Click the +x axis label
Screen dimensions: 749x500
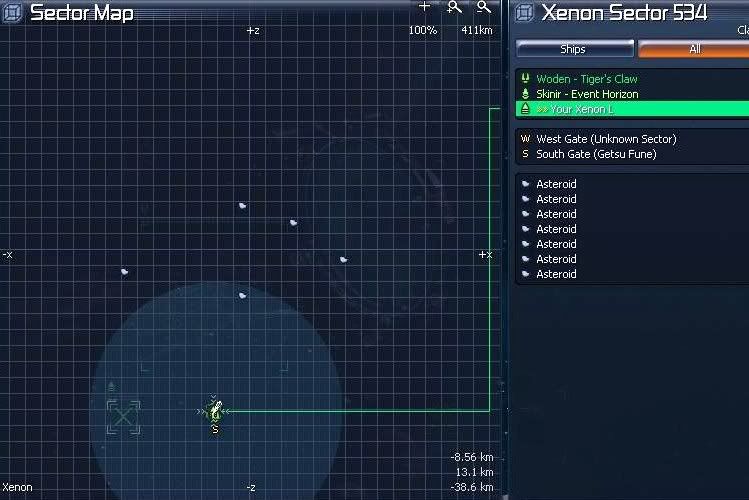(485, 255)
